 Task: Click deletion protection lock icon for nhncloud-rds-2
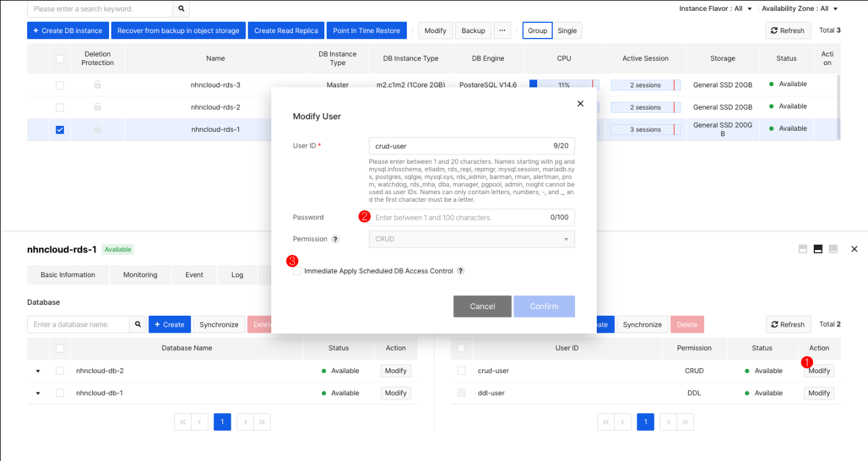pos(98,107)
